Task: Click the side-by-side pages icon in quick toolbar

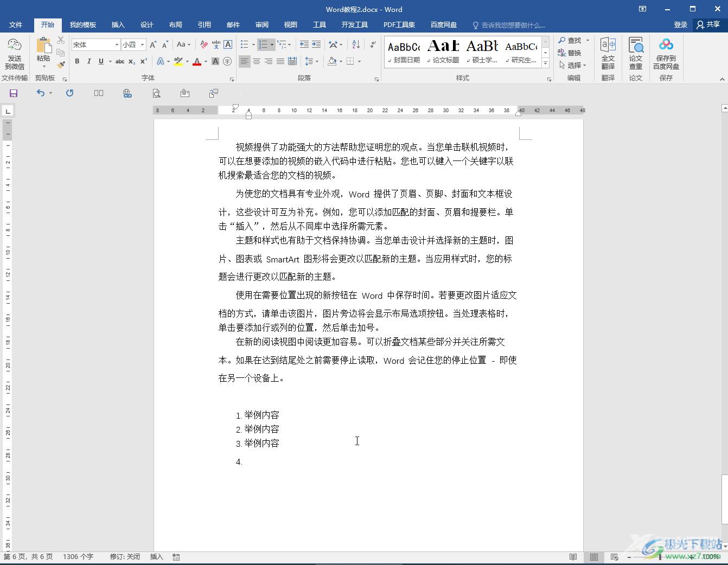Action: click(99, 93)
